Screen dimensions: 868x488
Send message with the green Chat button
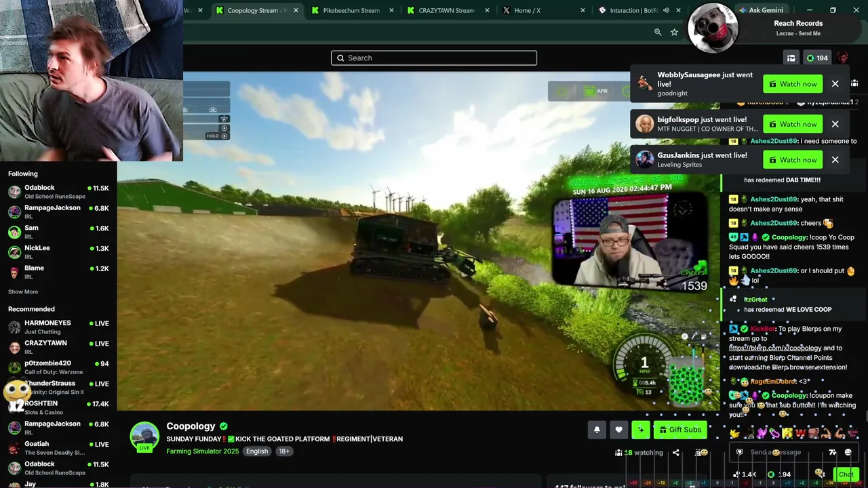[x=846, y=474]
